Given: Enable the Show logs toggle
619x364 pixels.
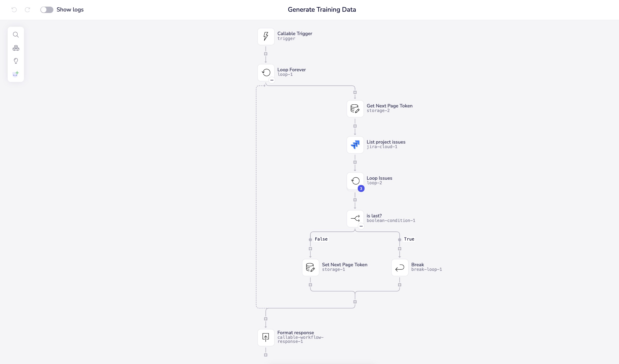Looking at the screenshot, I should (47, 9).
